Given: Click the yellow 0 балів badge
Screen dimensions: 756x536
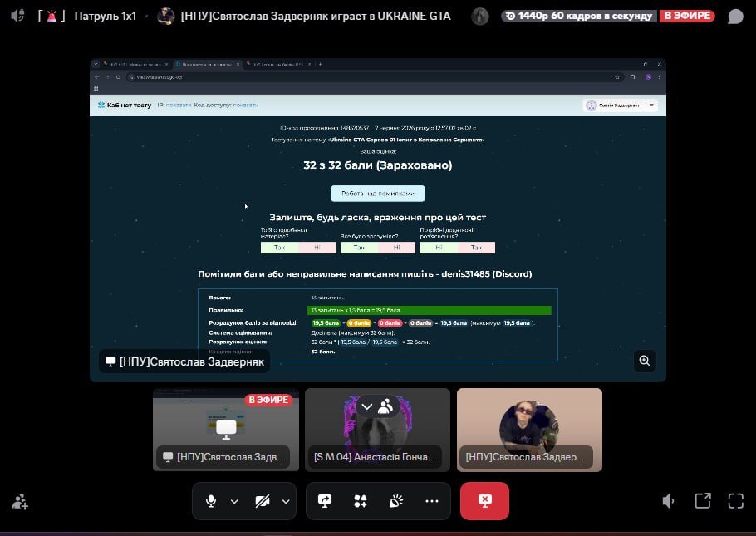Looking at the screenshot, I should coord(359,323).
